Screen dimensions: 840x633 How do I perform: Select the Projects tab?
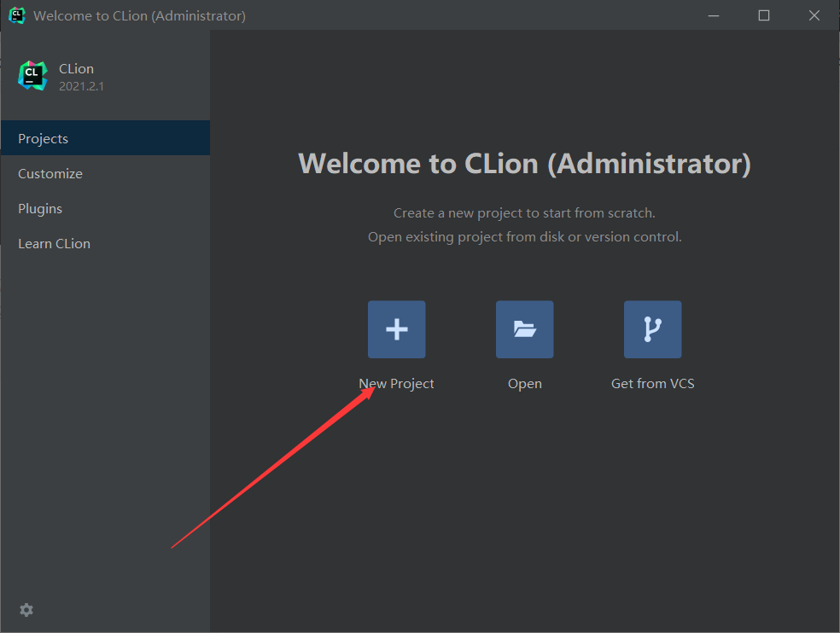coord(106,138)
